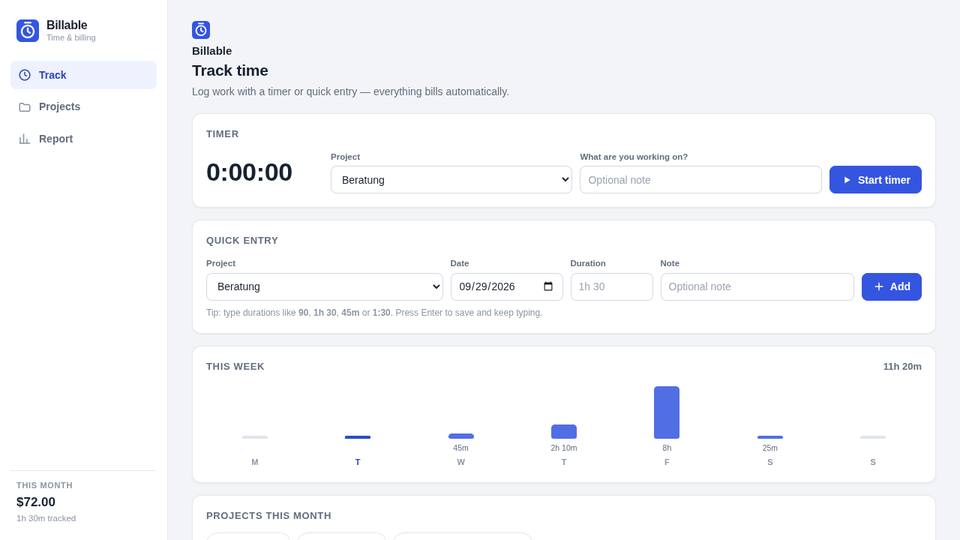960x540 pixels.
Task: Start the timer
Action: [875, 180]
